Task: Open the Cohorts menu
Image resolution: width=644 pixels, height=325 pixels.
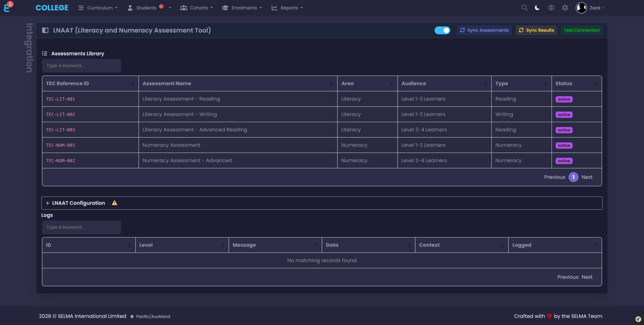Action: click(x=199, y=8)
